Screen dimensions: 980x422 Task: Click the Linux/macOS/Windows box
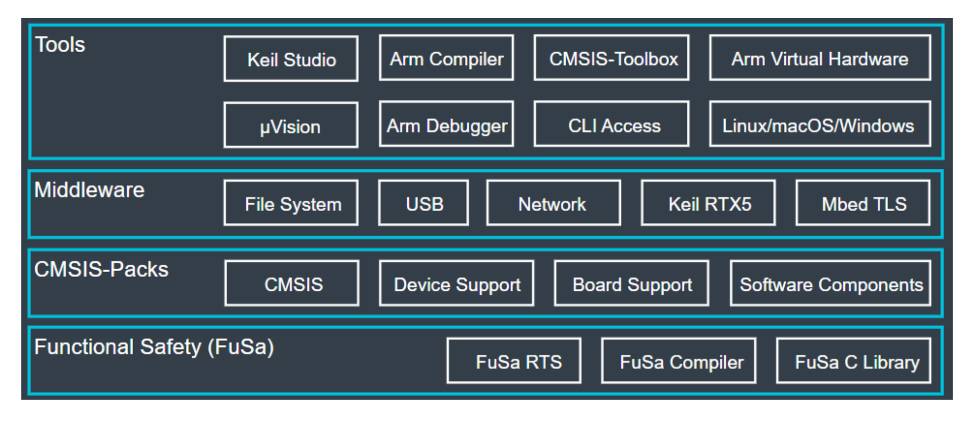pos(820,124)
